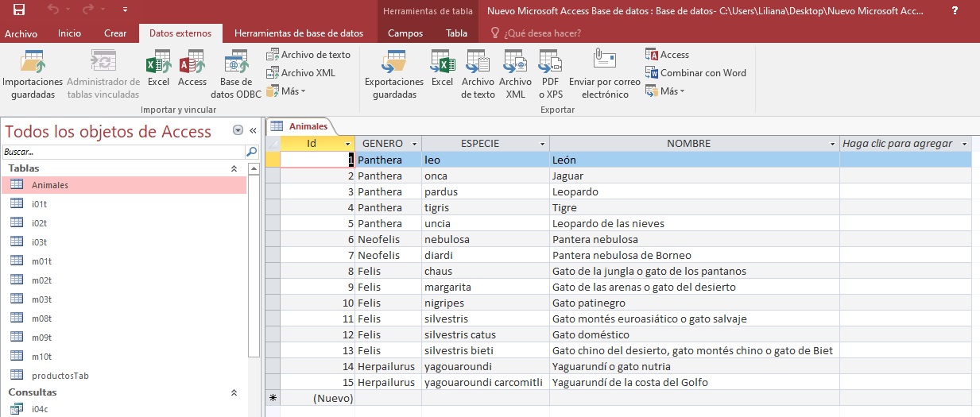The image size is (980, 417).
Task: Export to Archivo XML file
Action: point(515,74)
